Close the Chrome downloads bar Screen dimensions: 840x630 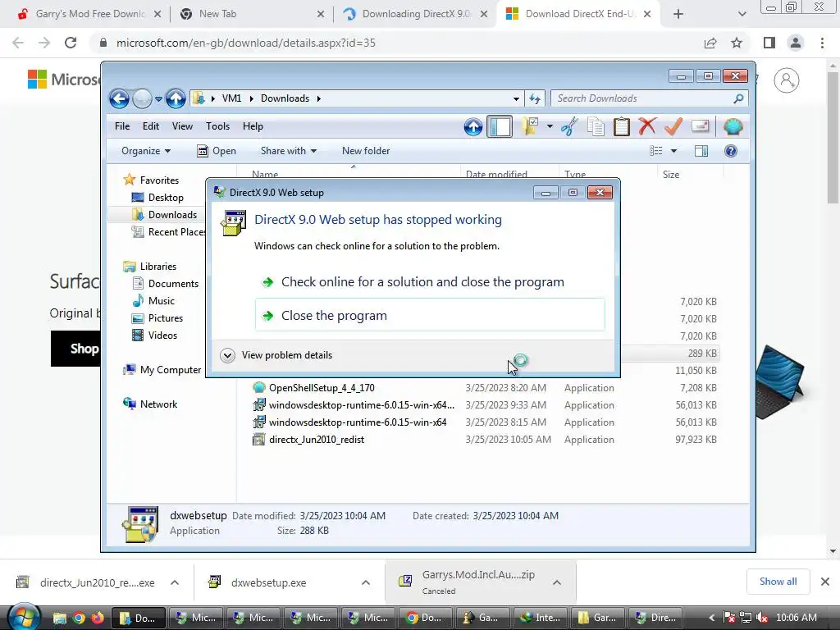pyautogui.click(x=825, y=582)
